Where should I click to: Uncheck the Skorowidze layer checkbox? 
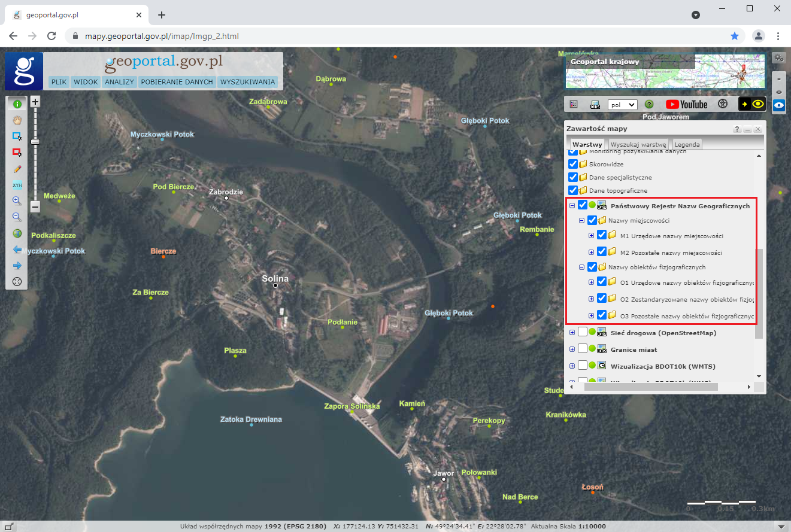click(x=572, y=164)
